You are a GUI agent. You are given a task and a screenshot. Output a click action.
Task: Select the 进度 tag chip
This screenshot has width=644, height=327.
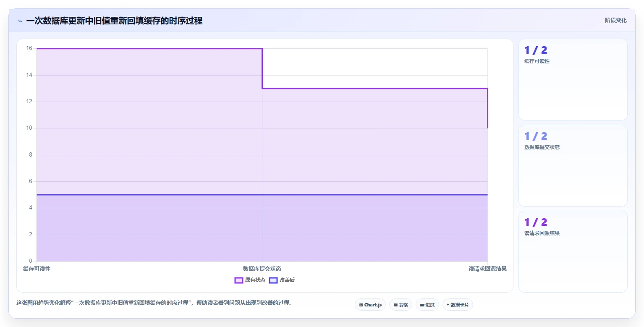pyautogui.click(x=427, y=305)
